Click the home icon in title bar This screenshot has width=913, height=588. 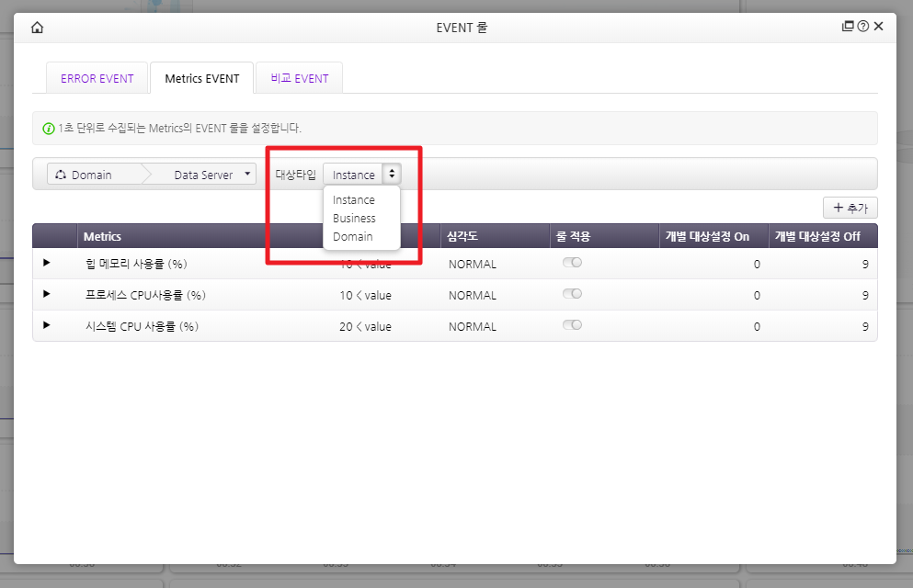37,27
